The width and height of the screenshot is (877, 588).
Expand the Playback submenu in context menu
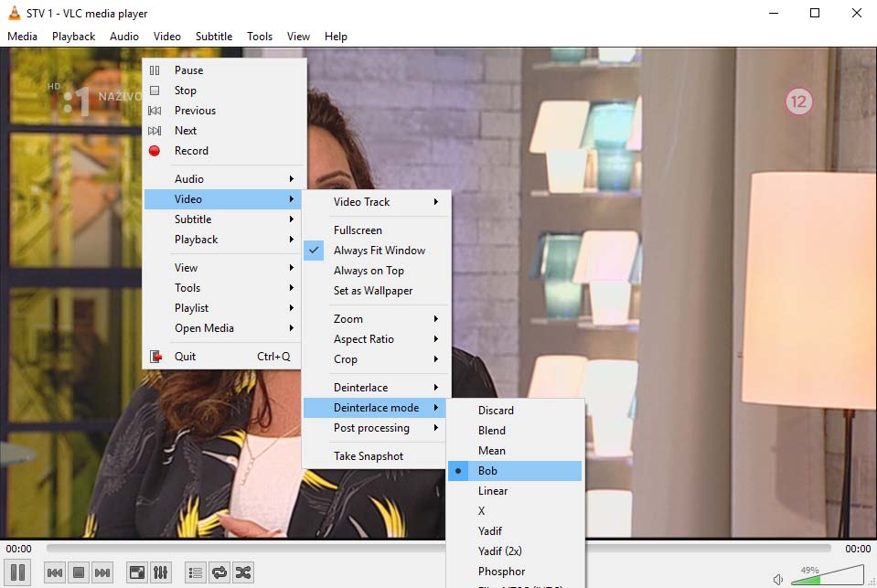click(222, 240)
